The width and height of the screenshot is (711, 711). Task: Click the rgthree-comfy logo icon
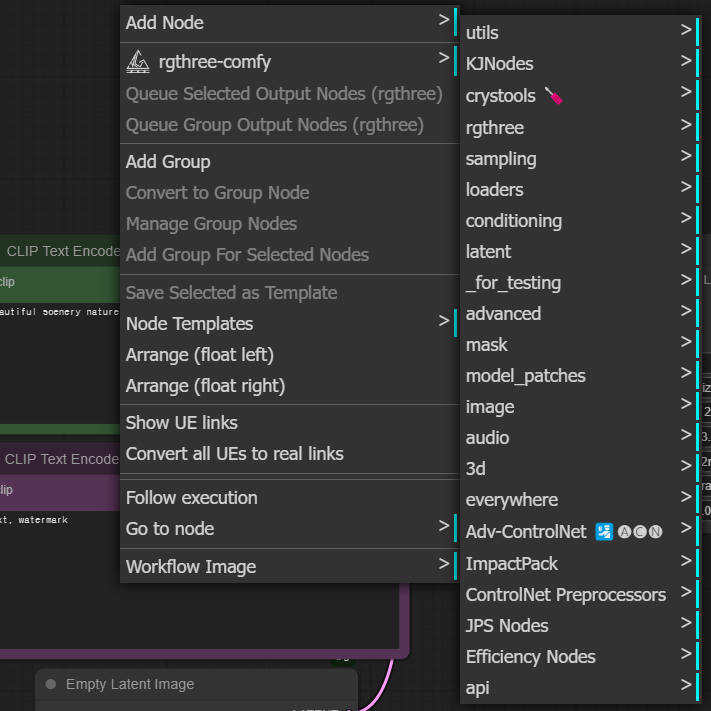138,62
